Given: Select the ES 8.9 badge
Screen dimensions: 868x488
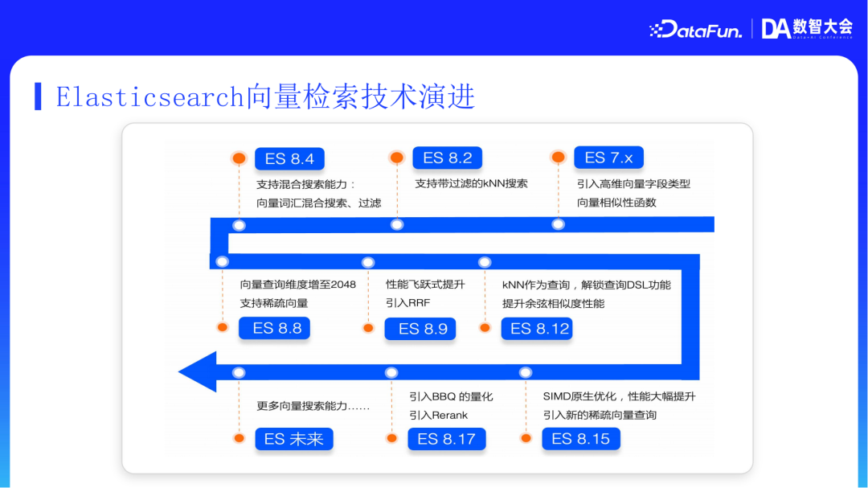Looking at the screenshot, I should (x=420, y=329).
